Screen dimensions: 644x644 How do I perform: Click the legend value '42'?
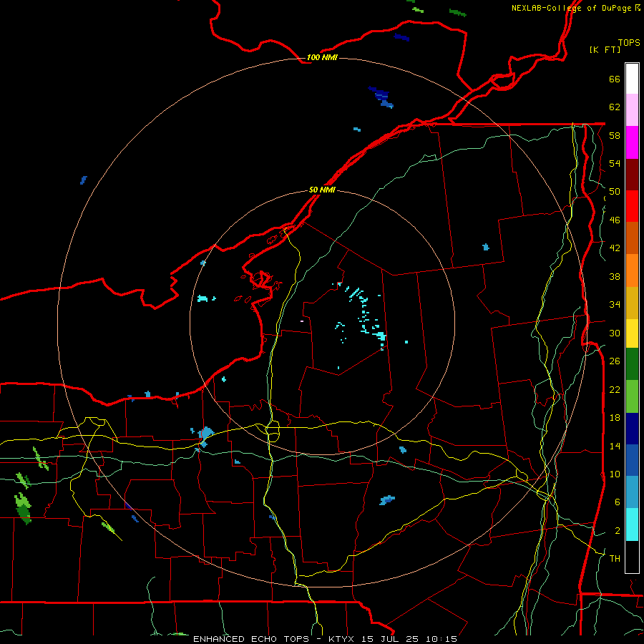click(615, 248)
